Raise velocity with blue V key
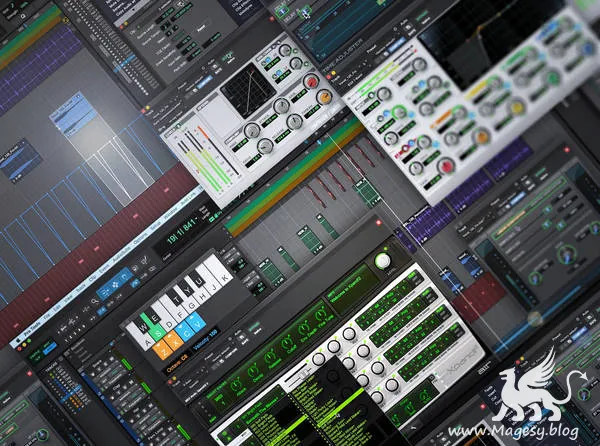The image size is (600, 446). [198, 322]
